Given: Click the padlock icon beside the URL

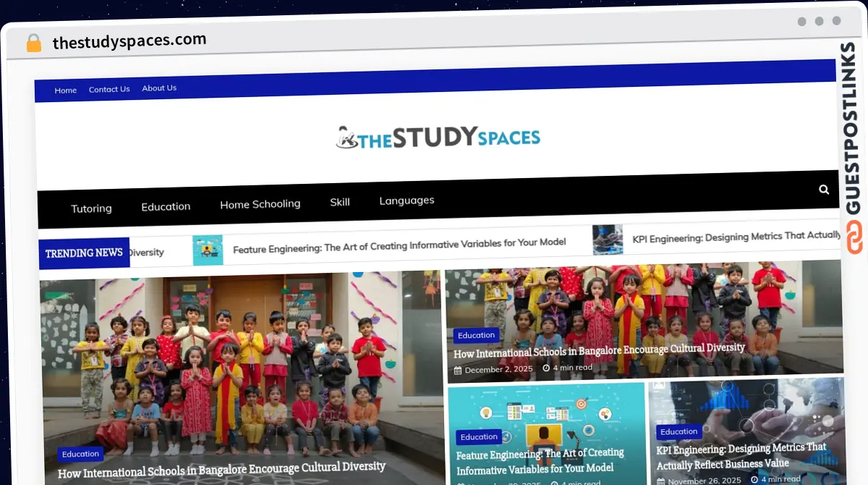Looking at the screenshot, I should point(34,43).
